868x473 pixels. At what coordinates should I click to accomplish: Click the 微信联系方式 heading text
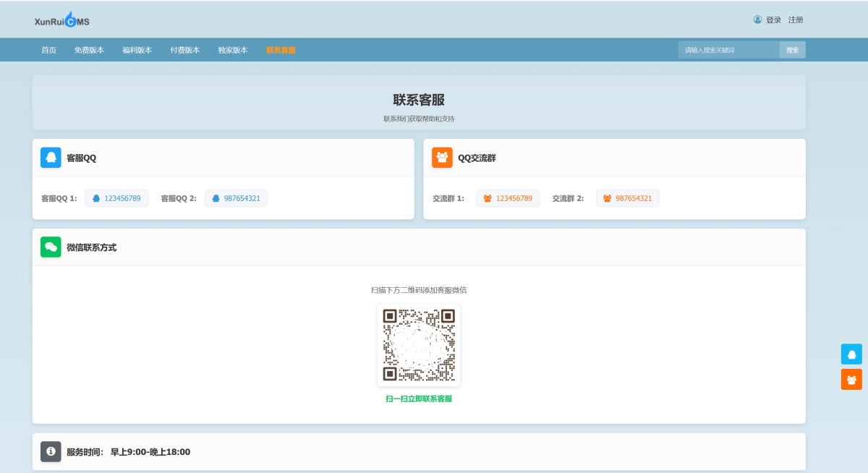(91, 247)
